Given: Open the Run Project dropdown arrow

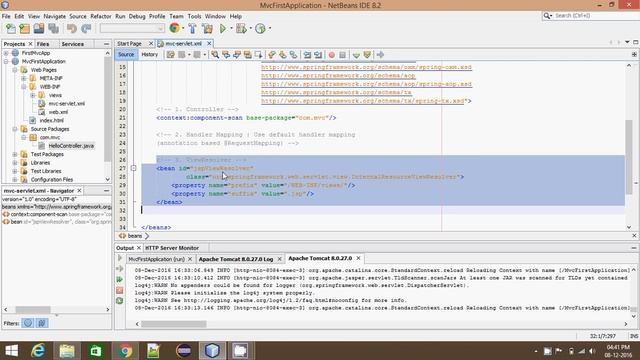Looking at the screenshot, I should pyautogui.click(x=231, y=29).
